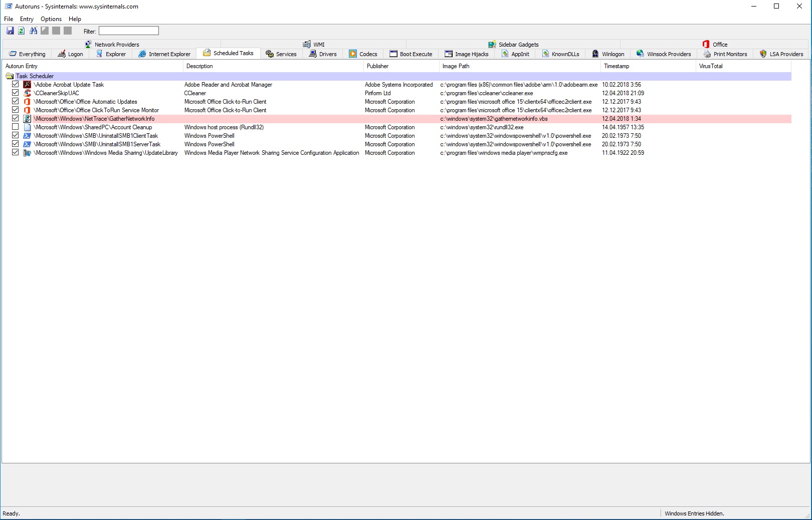Click the red Office tab icon
812x520 pixels.
(x=706, y=44)
